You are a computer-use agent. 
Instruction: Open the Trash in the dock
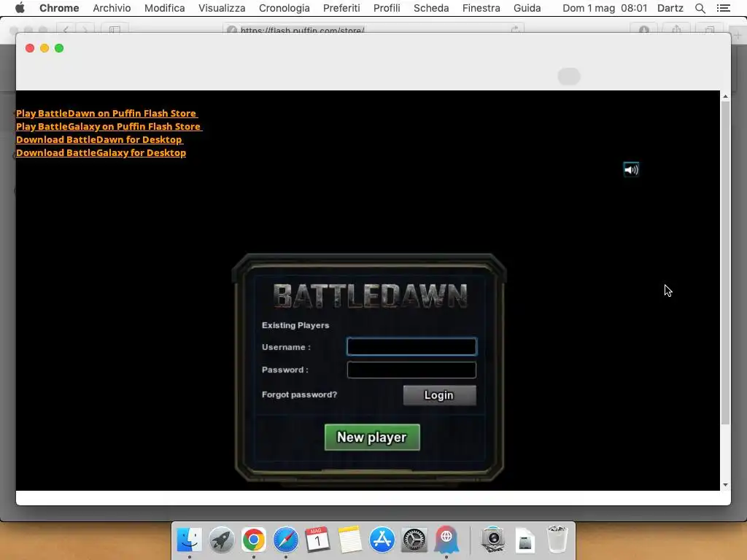tap(557, 540)
